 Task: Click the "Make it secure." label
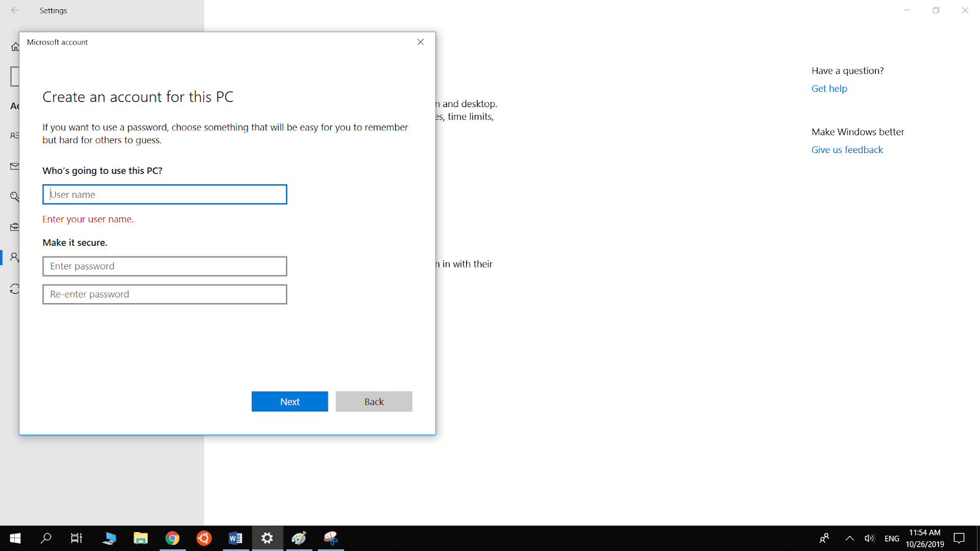tap(75, 242)
